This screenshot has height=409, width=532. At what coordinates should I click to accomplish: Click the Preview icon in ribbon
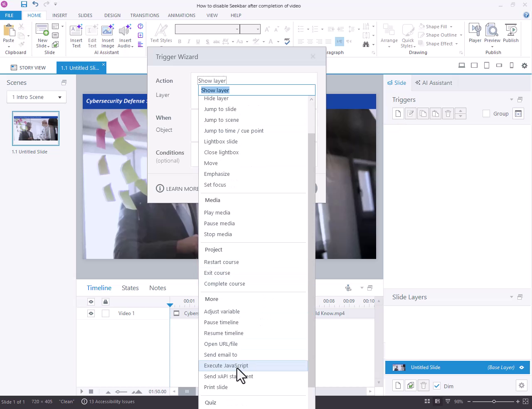[x=492, y=33]
